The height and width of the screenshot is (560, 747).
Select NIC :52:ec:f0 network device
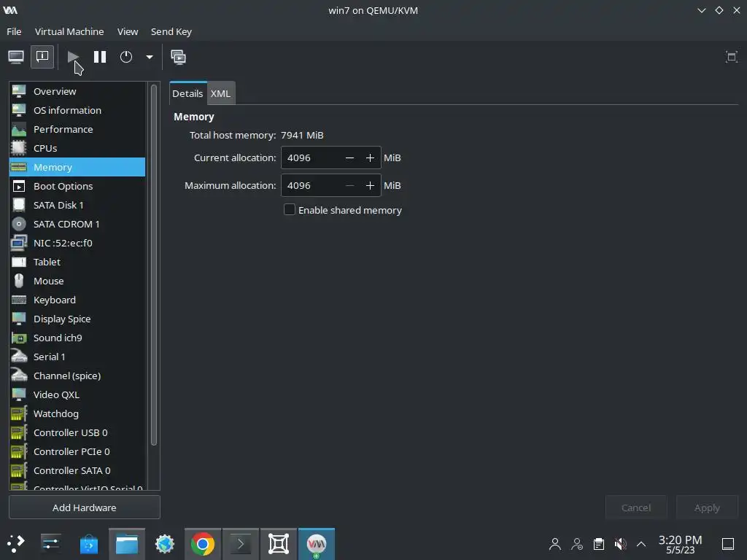77,243
